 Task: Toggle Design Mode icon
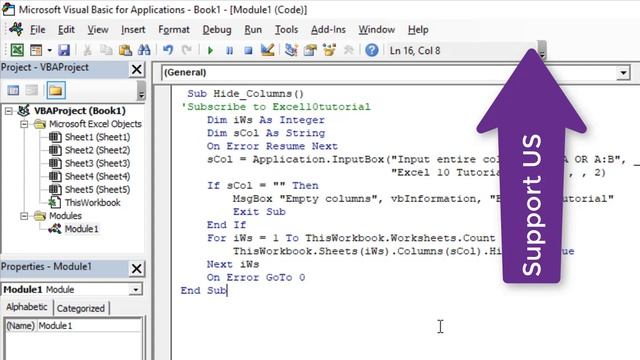268,50
